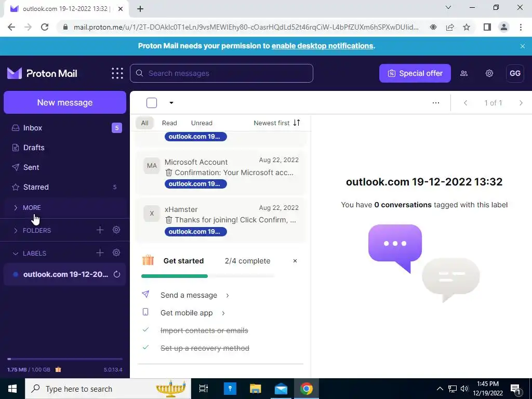Add a new folder with plus icon
532x399 pixels.
pos(100,230)
